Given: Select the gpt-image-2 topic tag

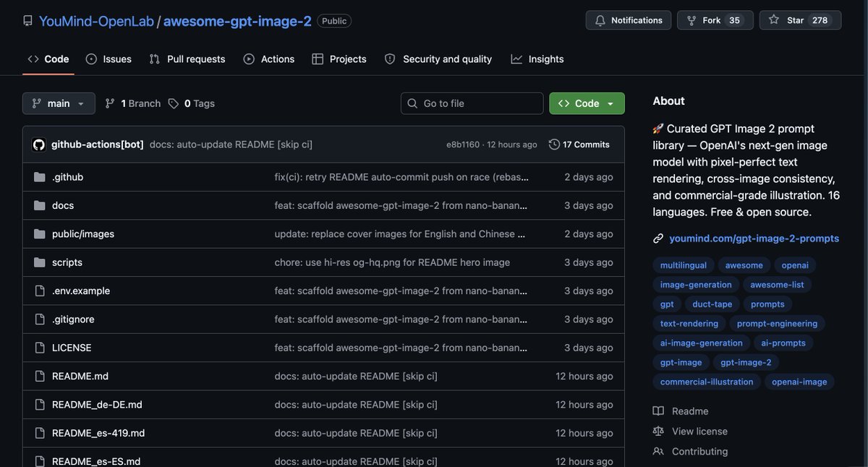Looking at the screenshot, I should pos(746,363).
